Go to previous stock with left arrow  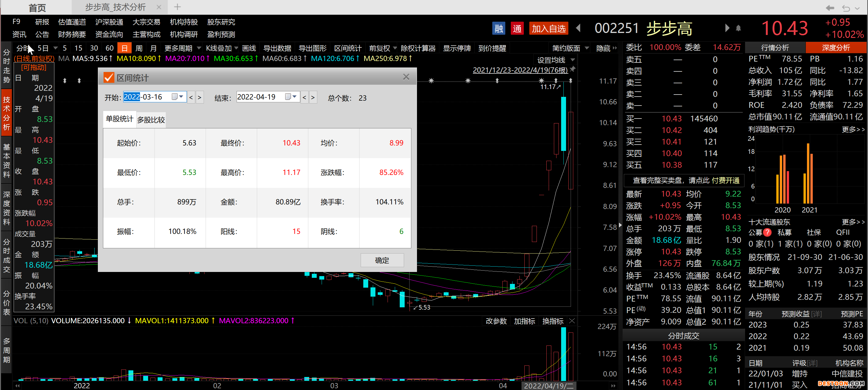tap(578, 28)
